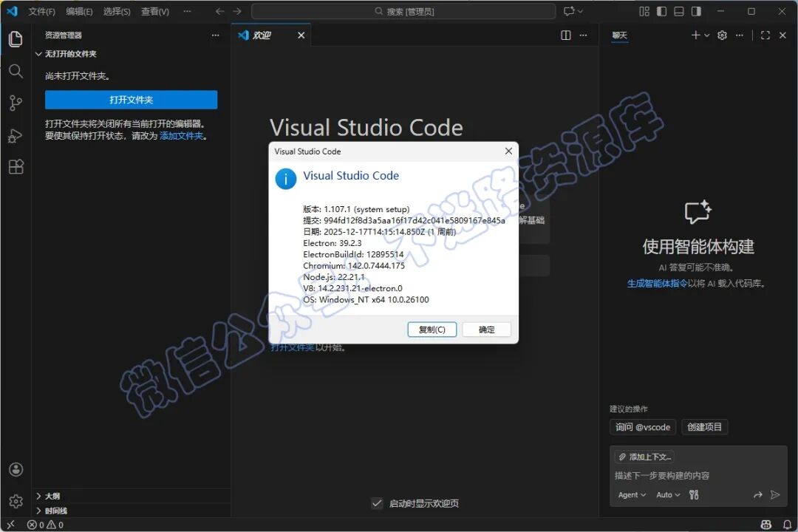Viewport: 798px width, 532px height.
Task: Open notifications bell in status bar
Action: click(787, 525)
